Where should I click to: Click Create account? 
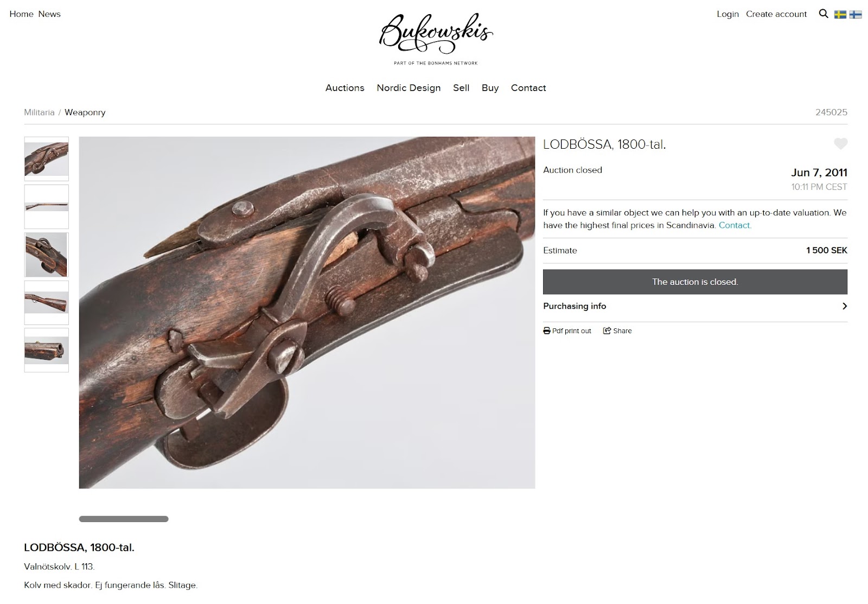776,14
